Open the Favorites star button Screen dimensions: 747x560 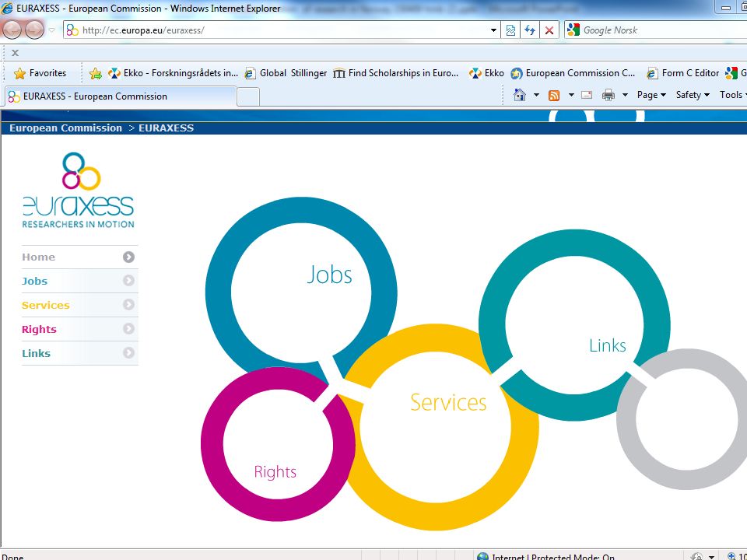point(40,73)
